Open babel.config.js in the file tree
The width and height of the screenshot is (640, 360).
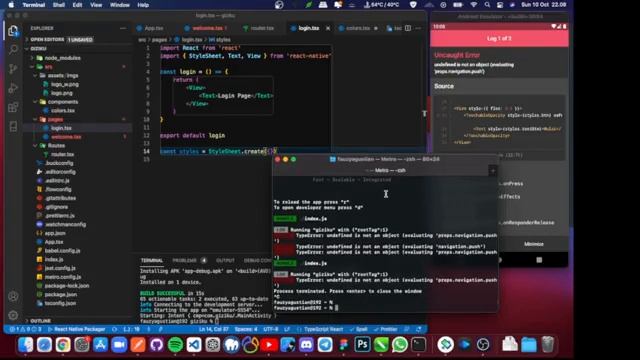pos(62,251)
